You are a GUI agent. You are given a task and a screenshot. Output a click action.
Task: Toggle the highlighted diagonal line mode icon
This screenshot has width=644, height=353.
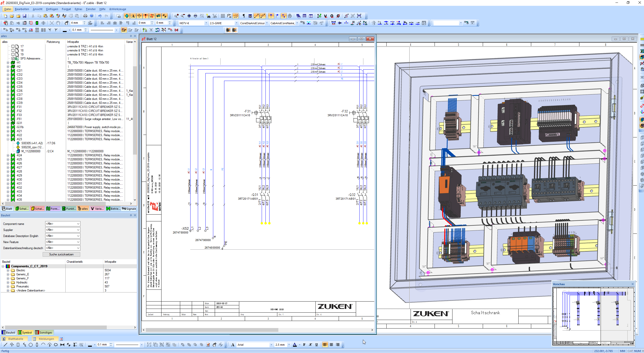256,16
